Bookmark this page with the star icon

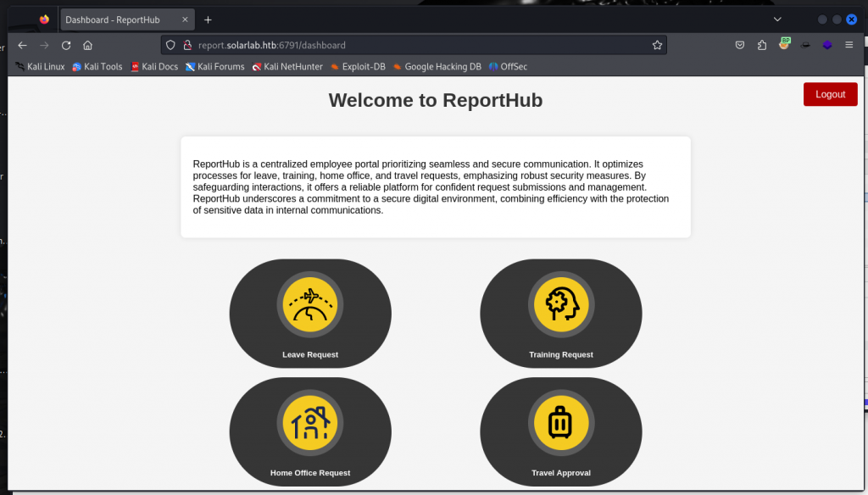point(657,46)
